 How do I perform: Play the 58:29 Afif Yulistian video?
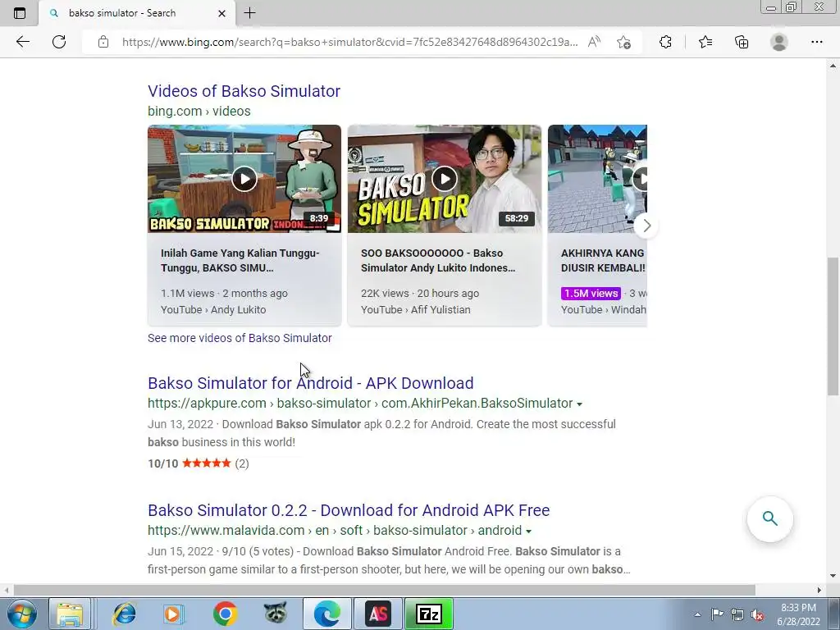444,179
